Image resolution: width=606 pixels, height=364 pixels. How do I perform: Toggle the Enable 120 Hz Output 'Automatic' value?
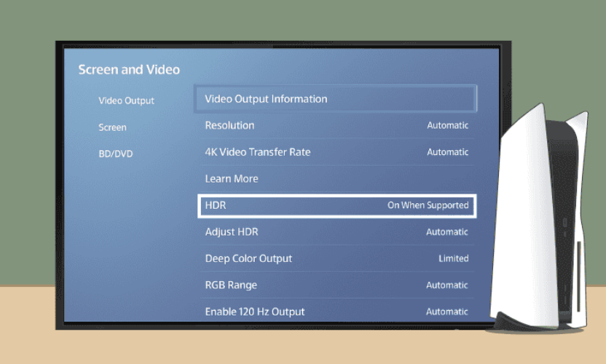click(447, 312)
